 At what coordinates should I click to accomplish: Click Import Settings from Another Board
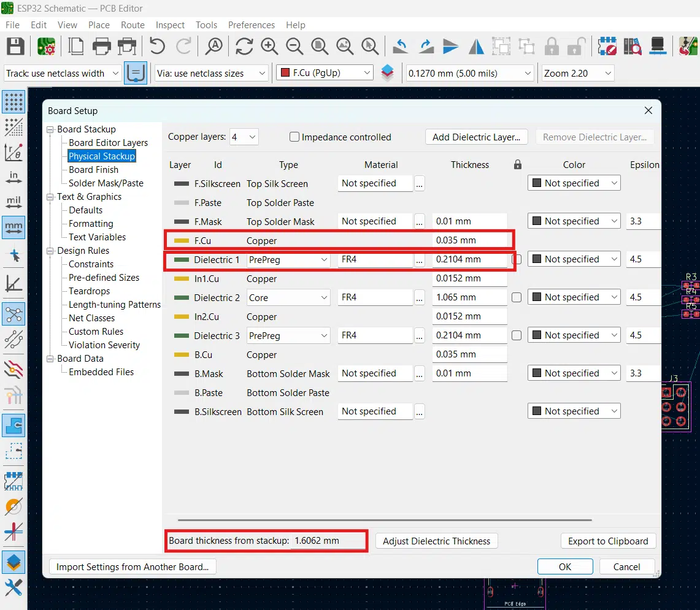click(133, 566)
